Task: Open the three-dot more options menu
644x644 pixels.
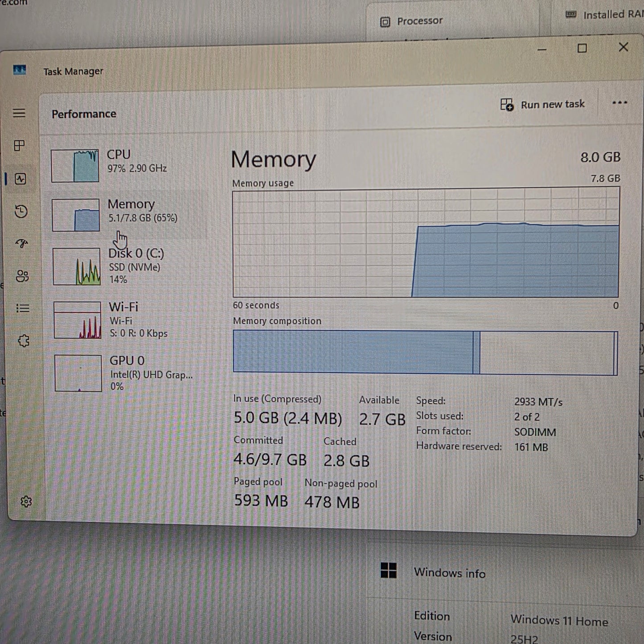Action: pyautogui.click(x=619, y=103)
